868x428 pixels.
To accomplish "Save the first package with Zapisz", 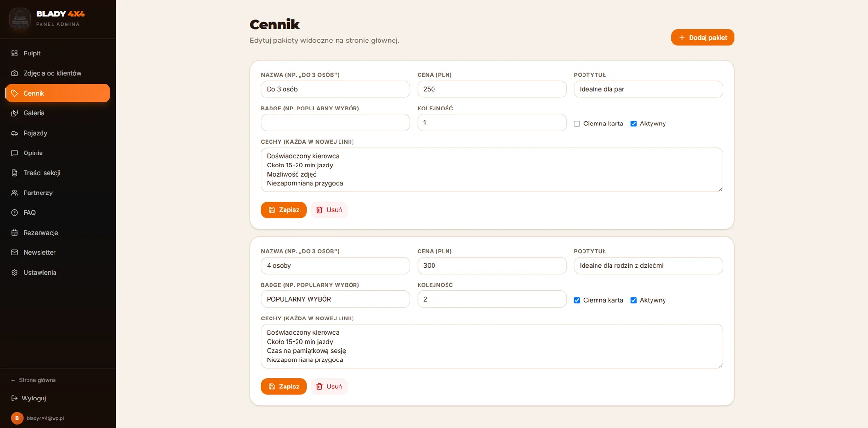I will pos(284,210).
